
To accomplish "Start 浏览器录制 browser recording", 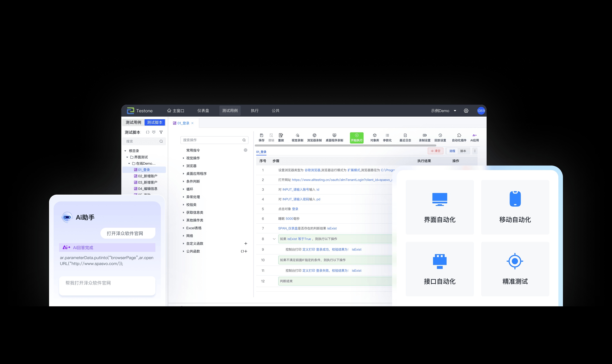I will pyautogui.click(x=314, y=138).
